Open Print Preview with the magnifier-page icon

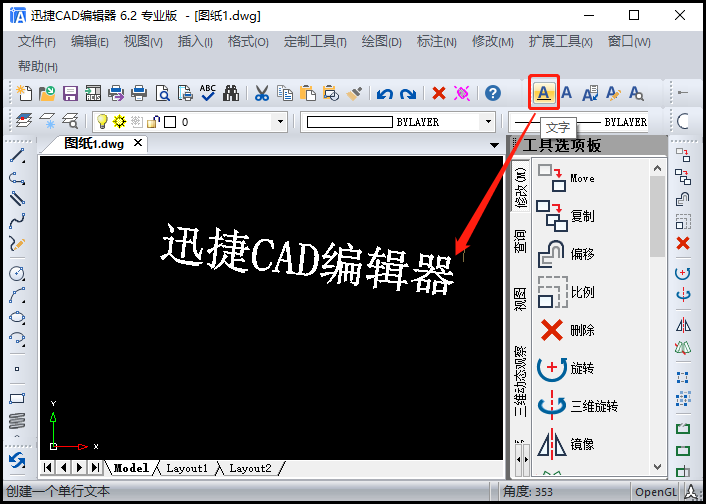point(162,93)
